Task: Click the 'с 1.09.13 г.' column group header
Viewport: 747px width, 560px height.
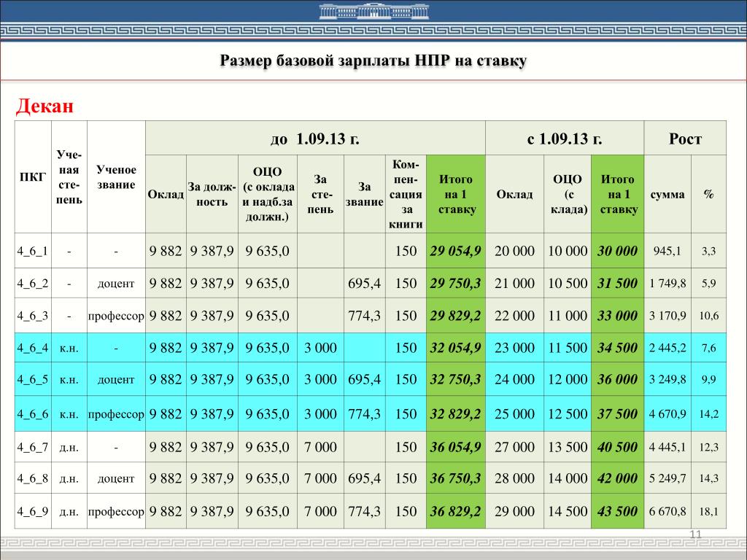Action: tap(565, 139)
